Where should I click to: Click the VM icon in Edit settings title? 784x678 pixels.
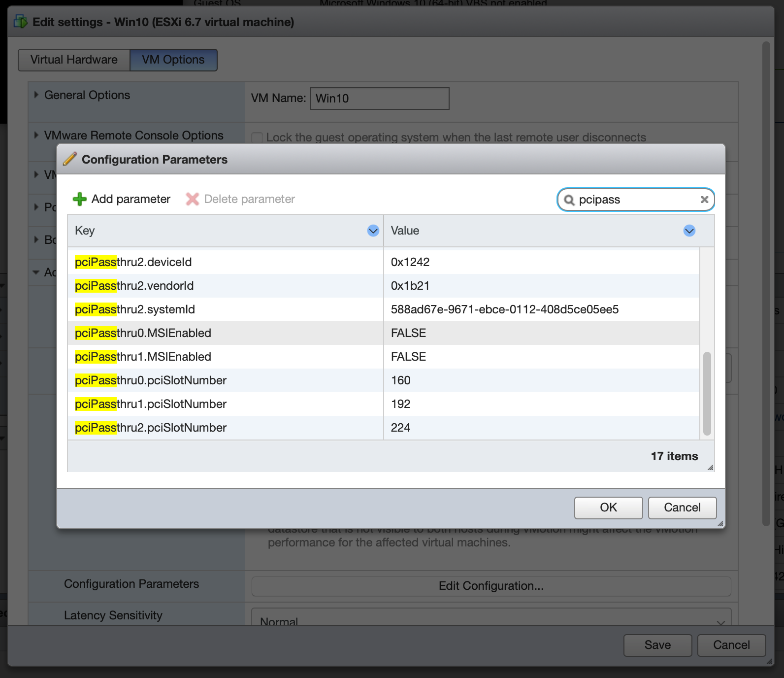(x=21, y=22)
